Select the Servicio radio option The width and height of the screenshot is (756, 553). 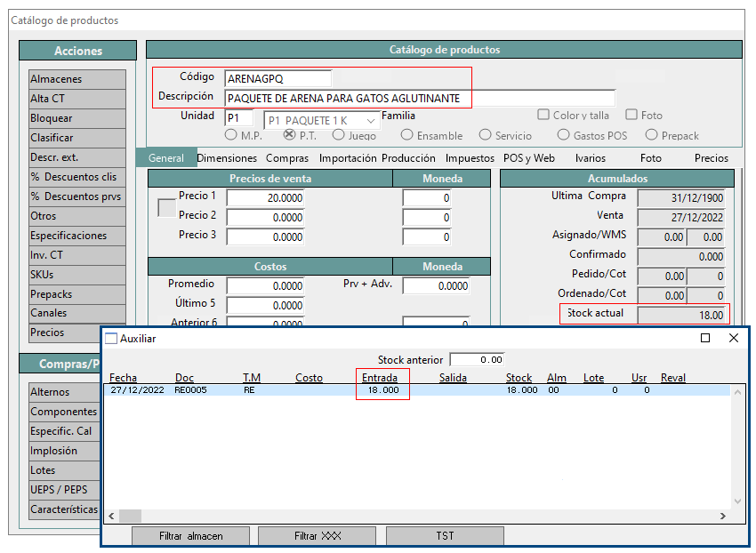click(485, 135)
